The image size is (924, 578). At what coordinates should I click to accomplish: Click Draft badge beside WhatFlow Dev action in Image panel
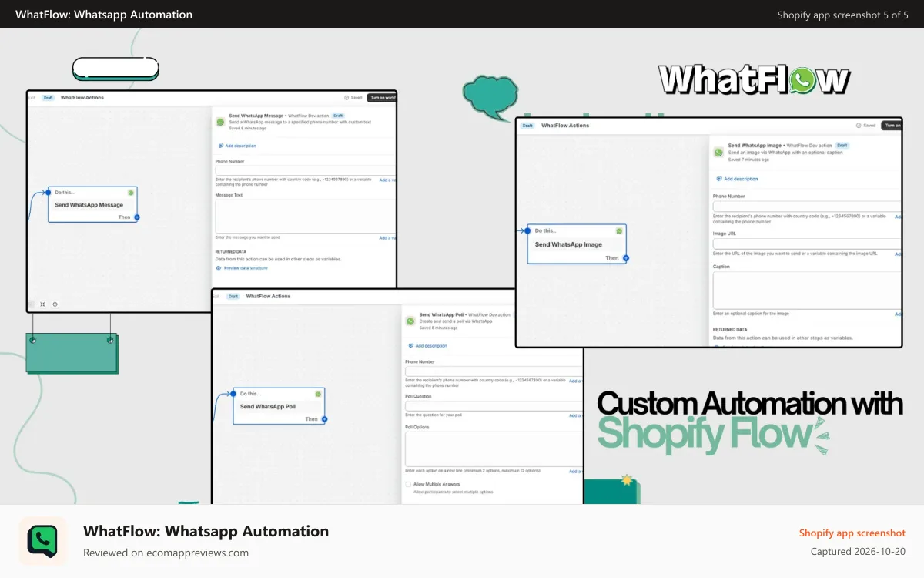click(842, 145)
